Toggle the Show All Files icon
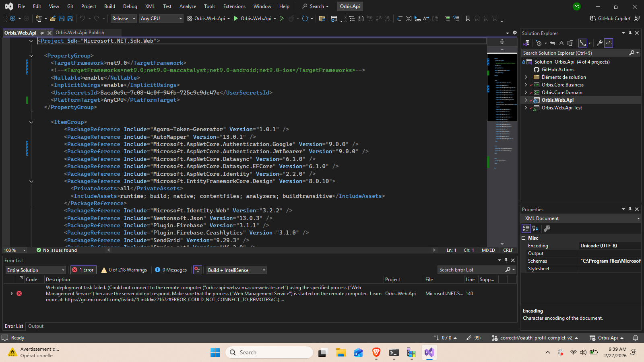The height and width of the screenshot is (362, 644). tap(570, 43)
